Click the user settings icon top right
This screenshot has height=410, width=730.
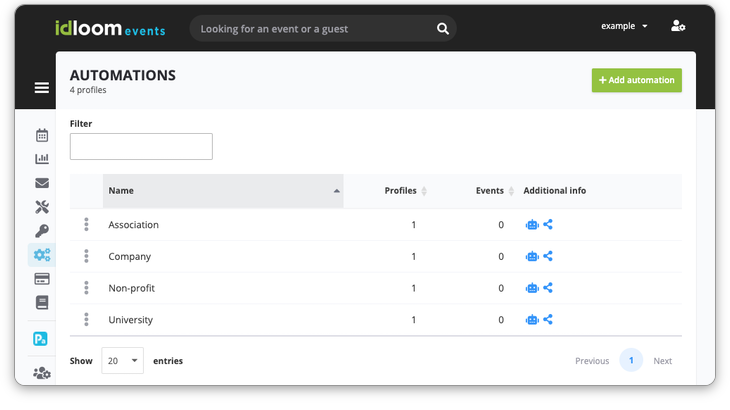[x=678, y=26]
